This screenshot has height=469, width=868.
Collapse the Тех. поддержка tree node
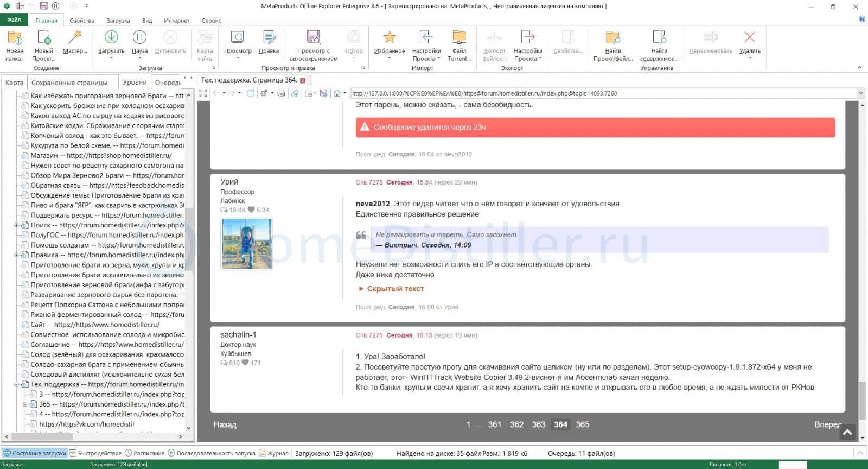tap(16, 384)
